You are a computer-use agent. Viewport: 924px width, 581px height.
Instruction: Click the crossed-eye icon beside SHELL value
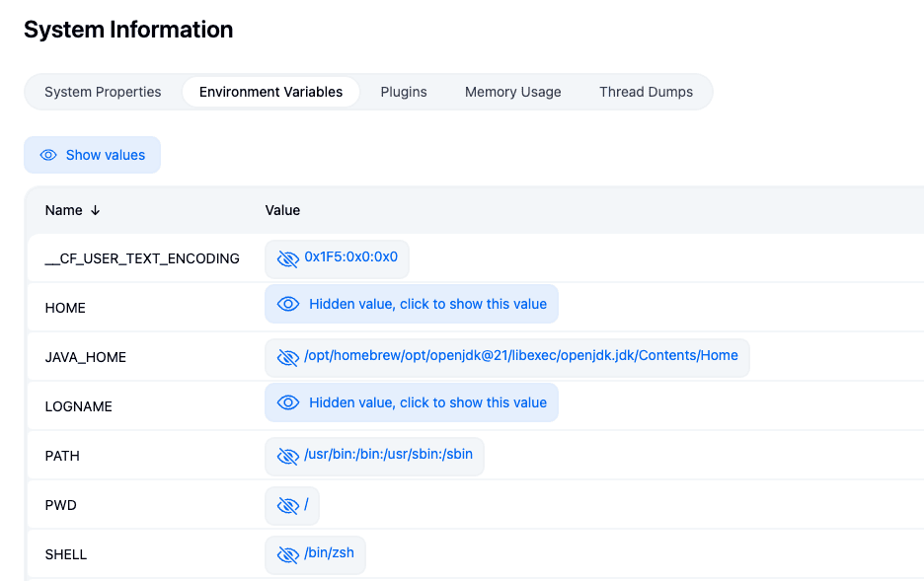(x=288, y=553)
